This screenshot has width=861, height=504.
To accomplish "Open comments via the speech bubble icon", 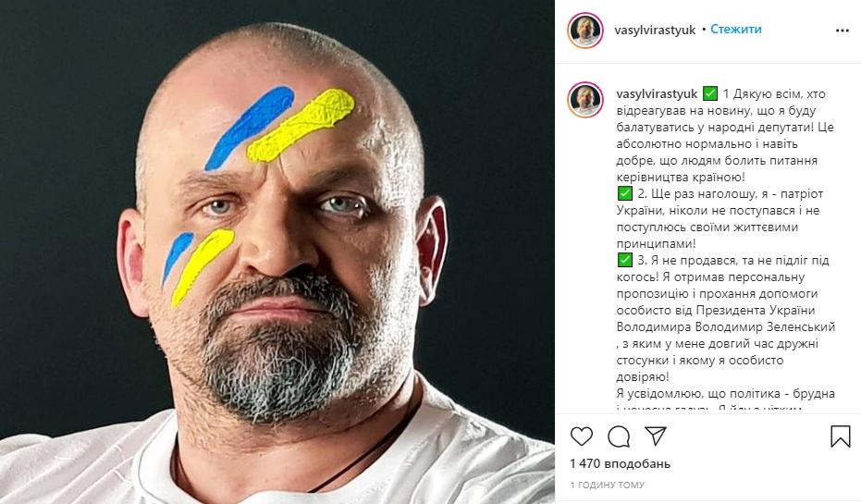I will [618, 436].
